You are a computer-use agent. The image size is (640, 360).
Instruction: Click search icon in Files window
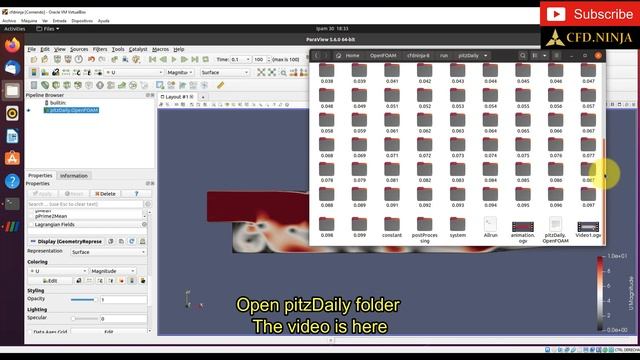point(522,56)
